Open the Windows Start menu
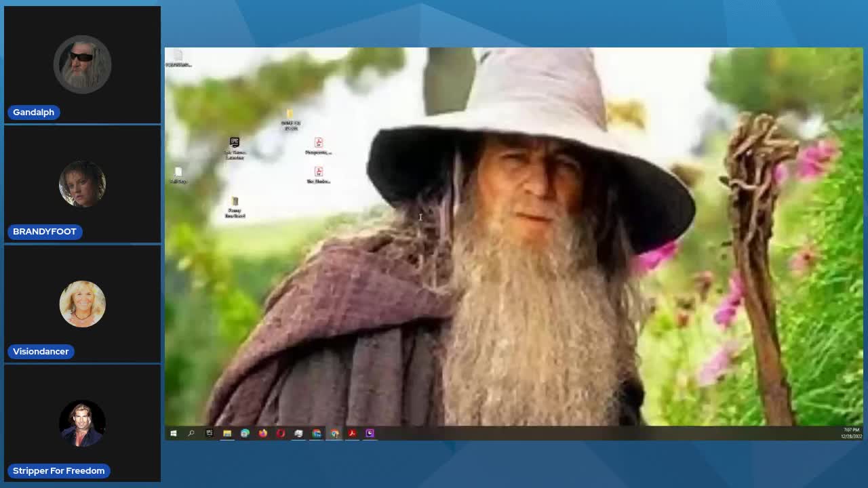The height and width of the screenshot is (488, 868). pos(174,433)
